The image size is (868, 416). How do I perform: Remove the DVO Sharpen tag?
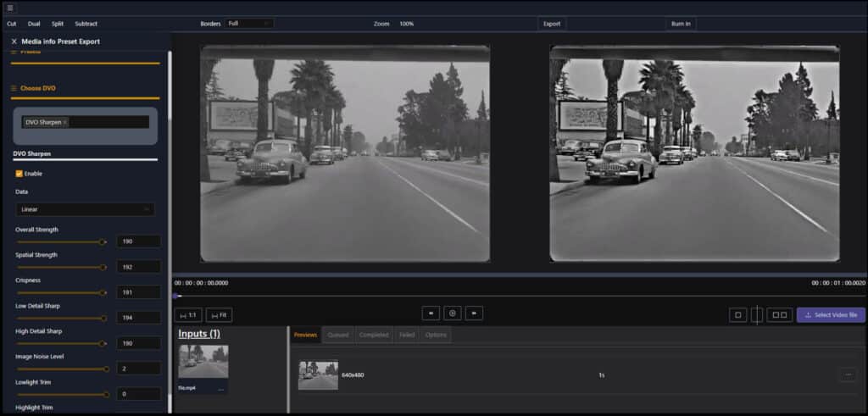pyautogui.click(x=64, y=122)
